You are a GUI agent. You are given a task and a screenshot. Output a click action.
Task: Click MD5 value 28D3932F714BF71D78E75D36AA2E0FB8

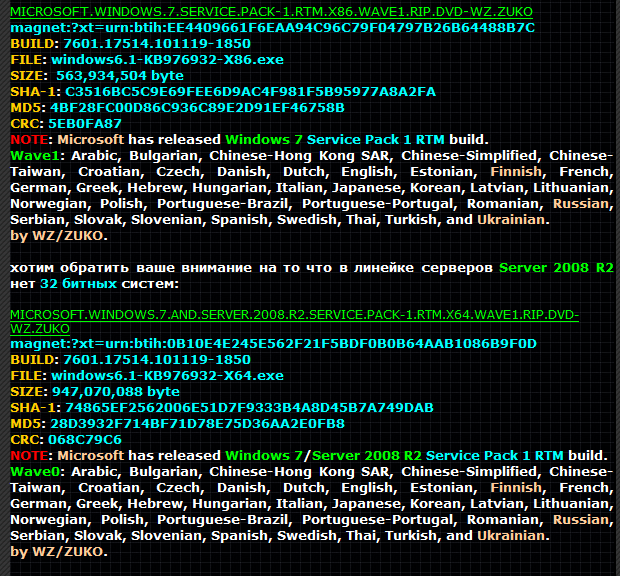tap(197, 423)
